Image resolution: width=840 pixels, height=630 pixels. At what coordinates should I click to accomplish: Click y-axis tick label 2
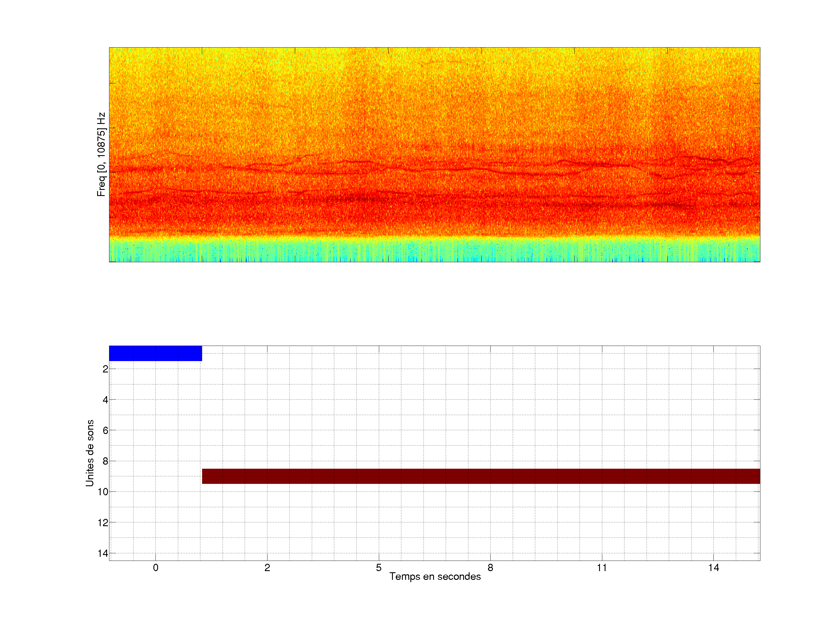tap(105, 369)
